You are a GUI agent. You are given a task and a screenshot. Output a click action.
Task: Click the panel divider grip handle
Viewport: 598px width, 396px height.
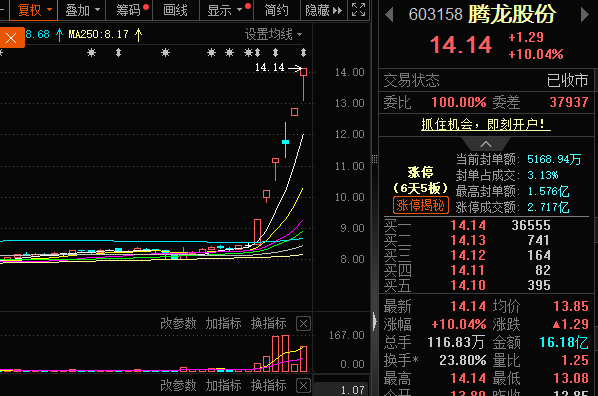point(375,159)
